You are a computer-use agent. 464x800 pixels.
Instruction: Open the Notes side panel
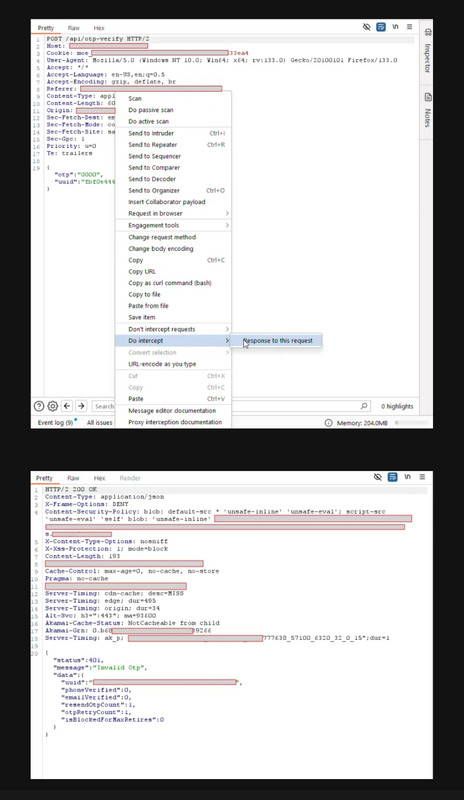tap(427, 110)
